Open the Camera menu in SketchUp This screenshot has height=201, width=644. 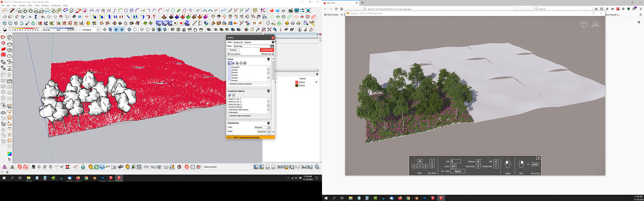coord(22,5)
